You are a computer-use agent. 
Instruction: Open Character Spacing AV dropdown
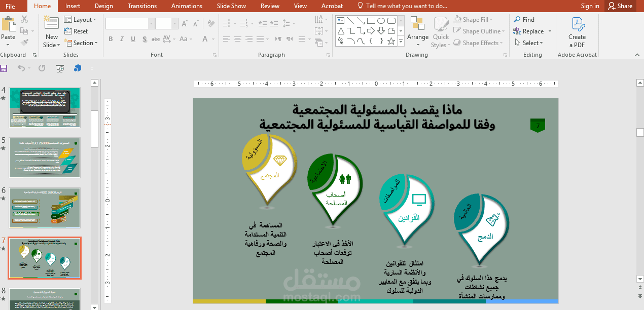[x=169, y=39]
